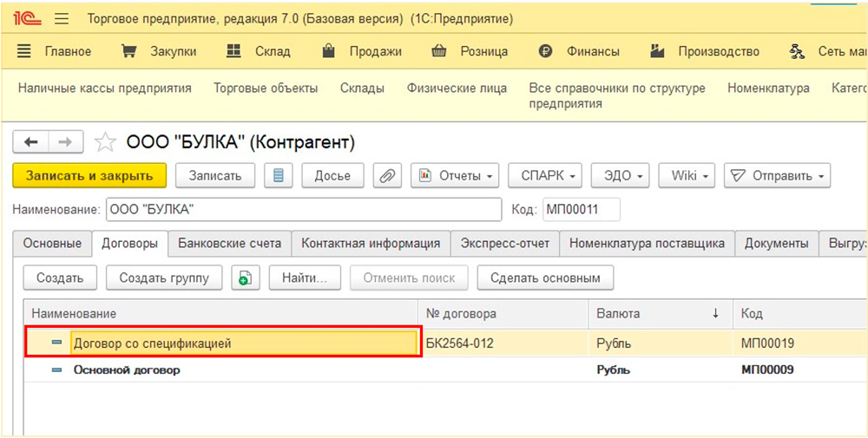
Task: Click the document list icon beside Записать
Action: 278,176
